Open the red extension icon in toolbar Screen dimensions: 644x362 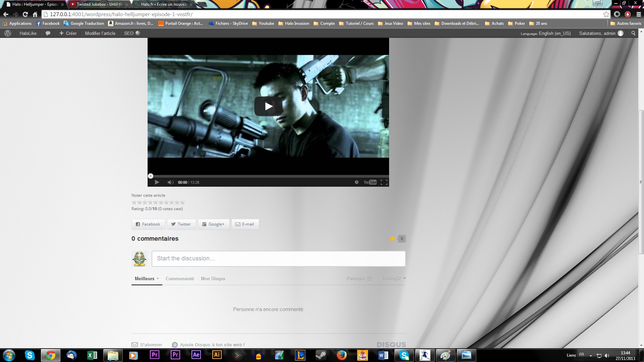(x=628, y=14)
